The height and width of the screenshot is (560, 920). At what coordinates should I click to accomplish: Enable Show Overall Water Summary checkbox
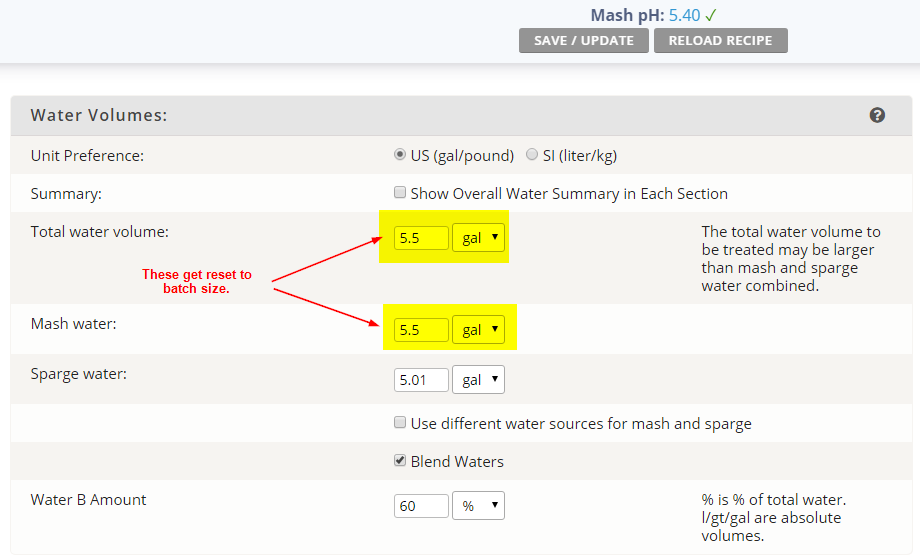400,193
